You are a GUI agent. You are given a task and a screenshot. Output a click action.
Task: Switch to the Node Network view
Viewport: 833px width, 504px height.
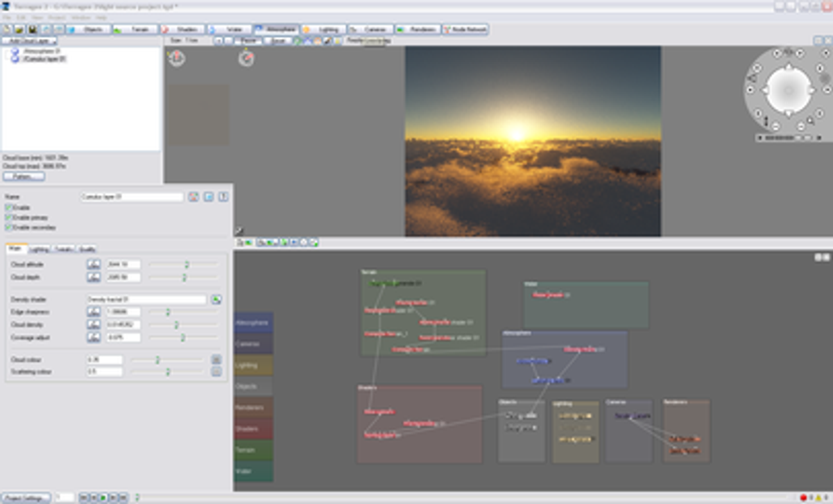pos(466,30)
